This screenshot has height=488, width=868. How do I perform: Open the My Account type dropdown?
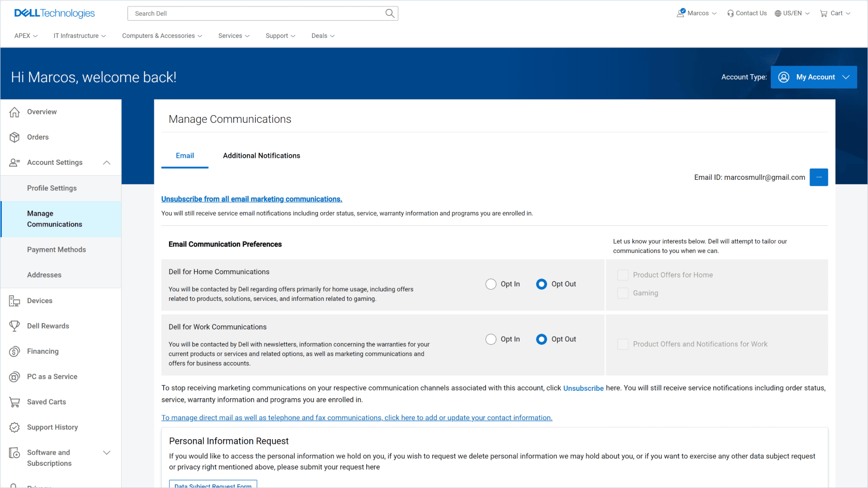pos(814,77)
